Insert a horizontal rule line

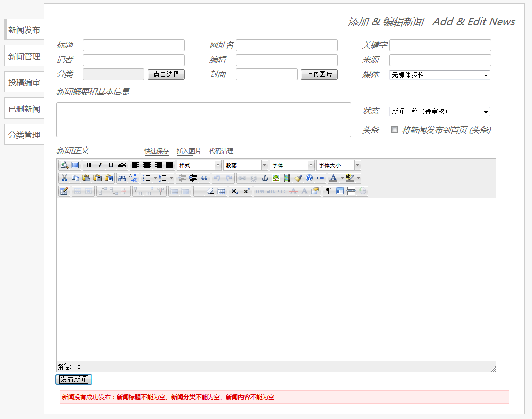coord(199,191)
